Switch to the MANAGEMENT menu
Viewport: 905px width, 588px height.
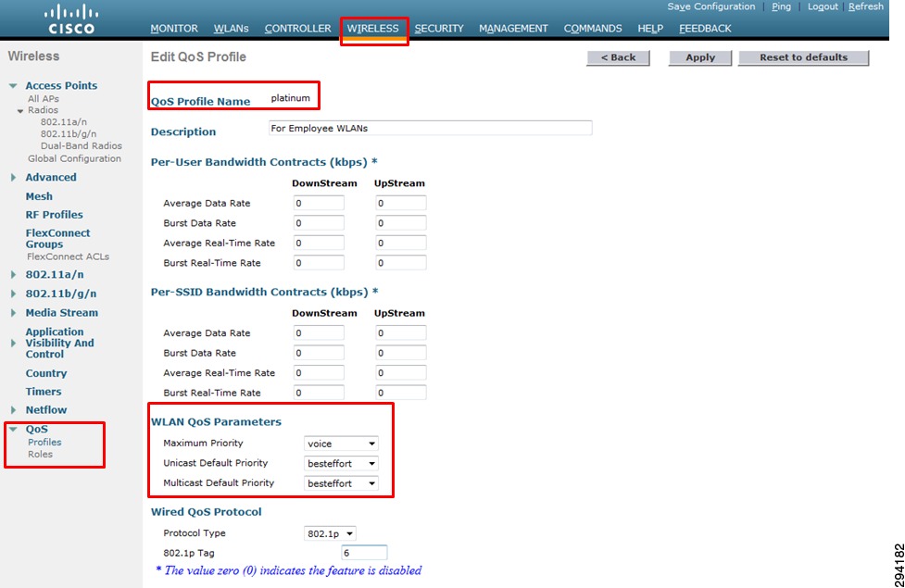pos(513,29)
